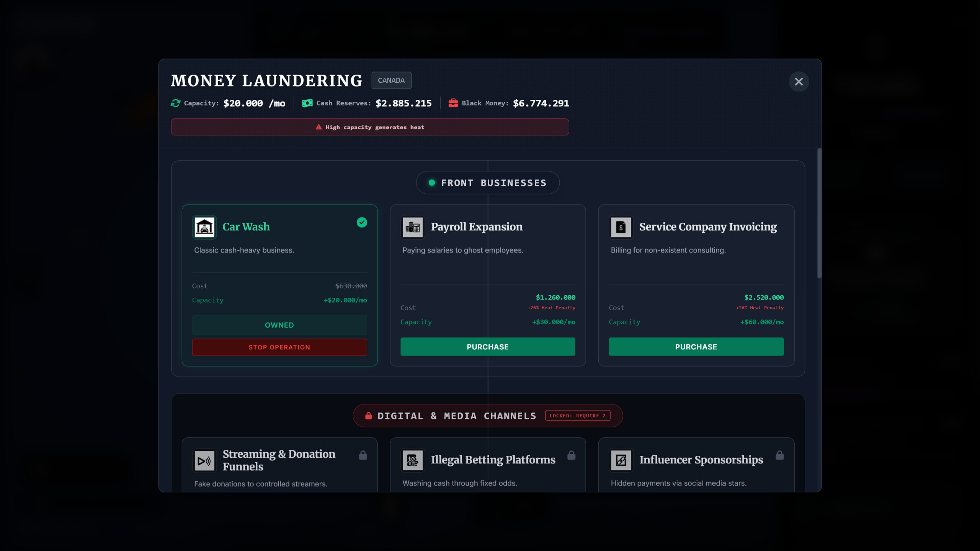
Task: Click the Cash Reserves money icon
Action: [306, 103]
